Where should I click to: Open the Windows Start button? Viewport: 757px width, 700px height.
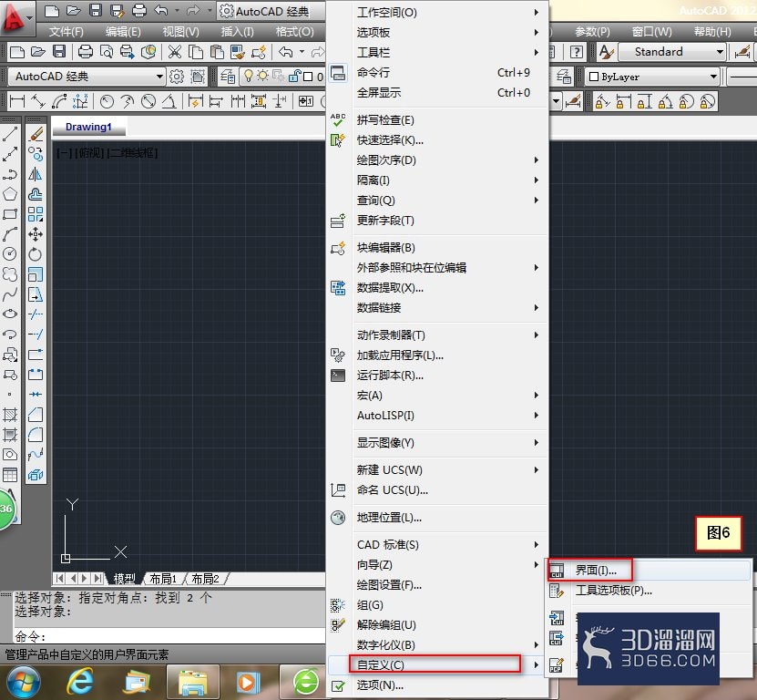coord(24,683)
